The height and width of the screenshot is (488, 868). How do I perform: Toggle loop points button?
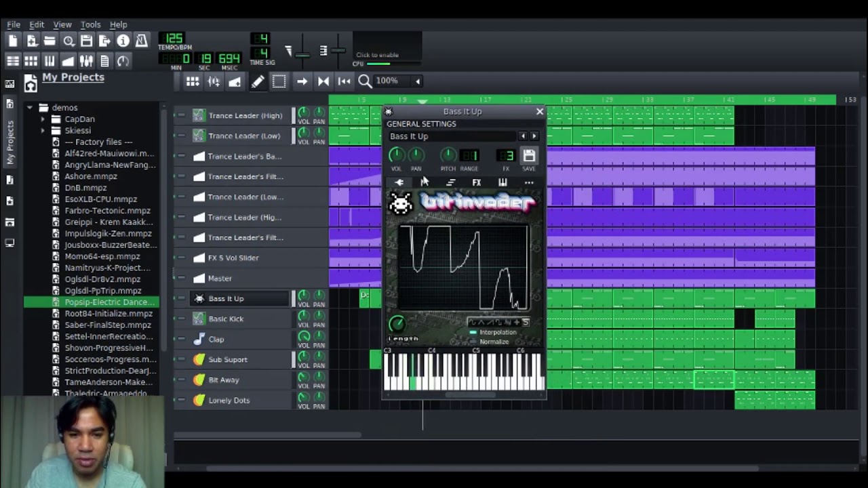coord(323,81)
